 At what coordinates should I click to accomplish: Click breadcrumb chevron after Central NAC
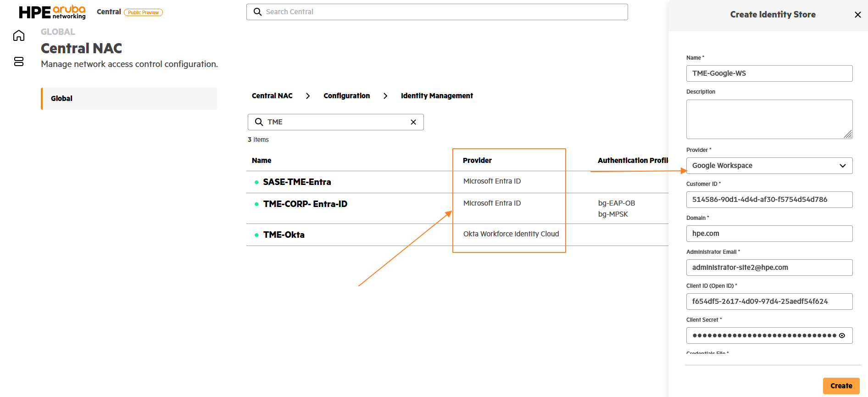tap(308, 96)
